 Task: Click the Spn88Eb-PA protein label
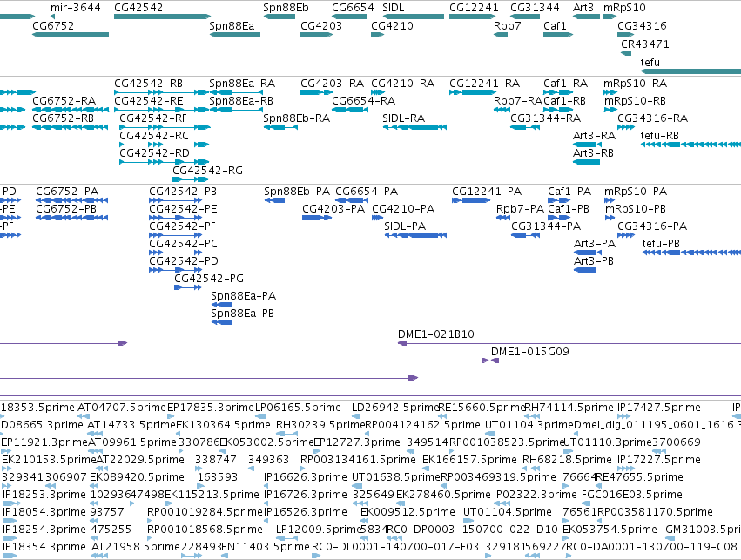pyautogui.click(x=297, y=192)
